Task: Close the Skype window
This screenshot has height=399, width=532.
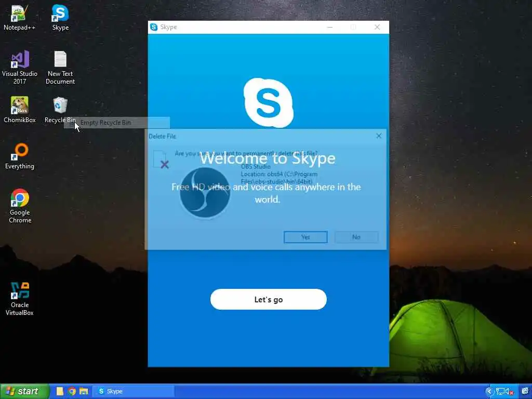Action: [x=377, y=27]
